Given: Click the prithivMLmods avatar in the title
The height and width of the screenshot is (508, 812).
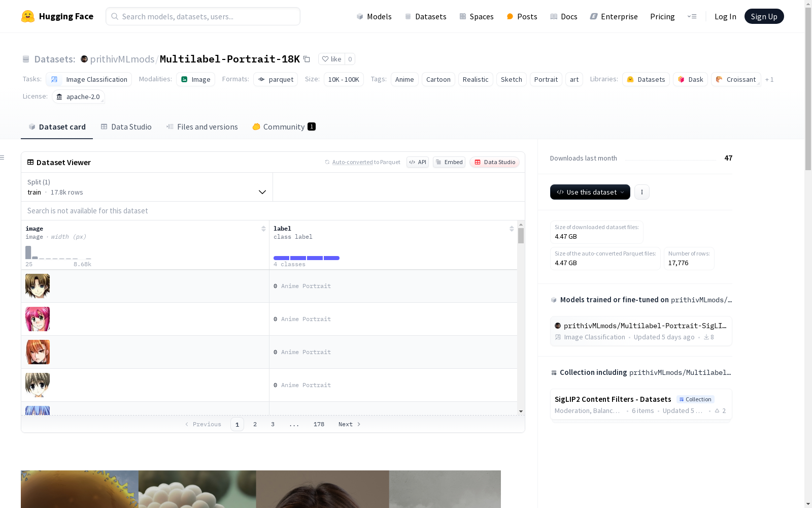Looking at the screenshot, I should click(84, 59).
